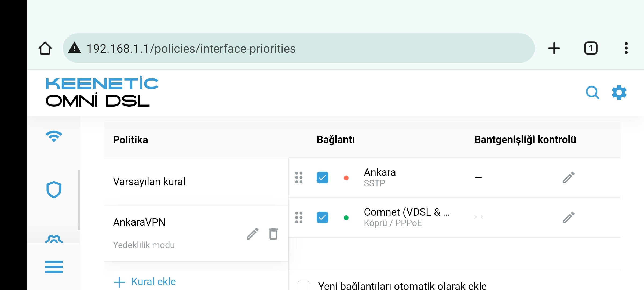Open the browser three-dot menu
644x290 pixels.
pyautogui.click(x=626, y=48)
